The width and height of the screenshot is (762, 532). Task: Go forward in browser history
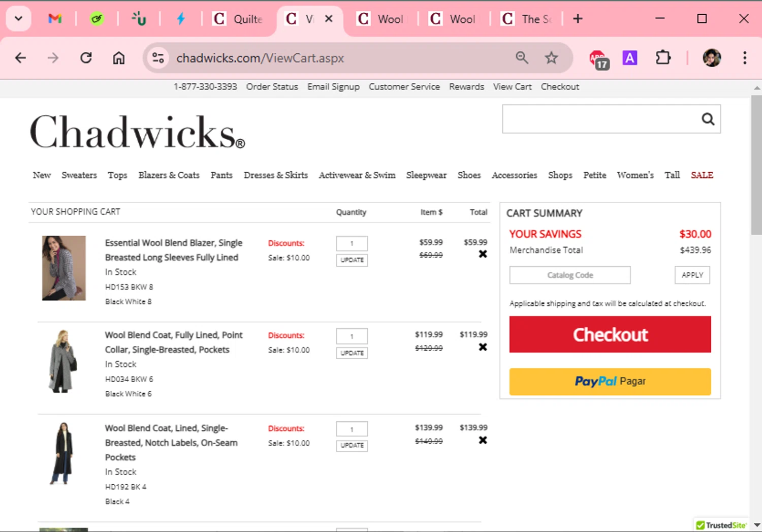53,58
